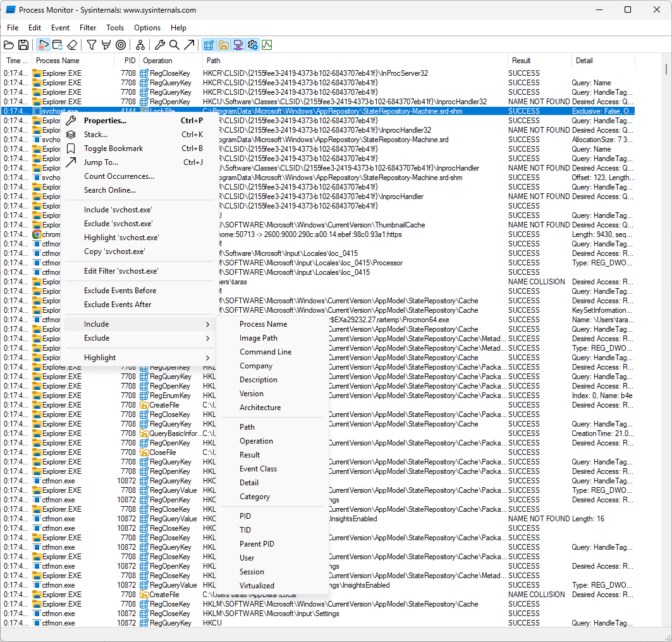
Task: Choose Exclude Events After
Action: pos(139,305)
